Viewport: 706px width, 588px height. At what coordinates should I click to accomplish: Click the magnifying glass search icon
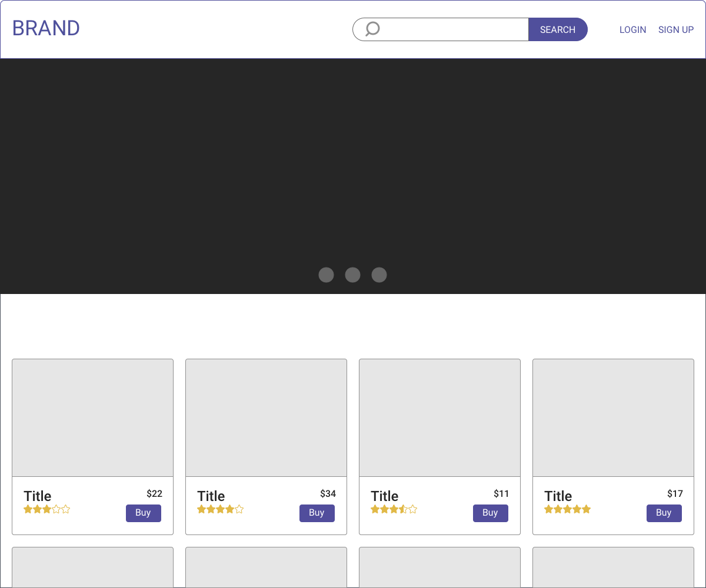372,29
